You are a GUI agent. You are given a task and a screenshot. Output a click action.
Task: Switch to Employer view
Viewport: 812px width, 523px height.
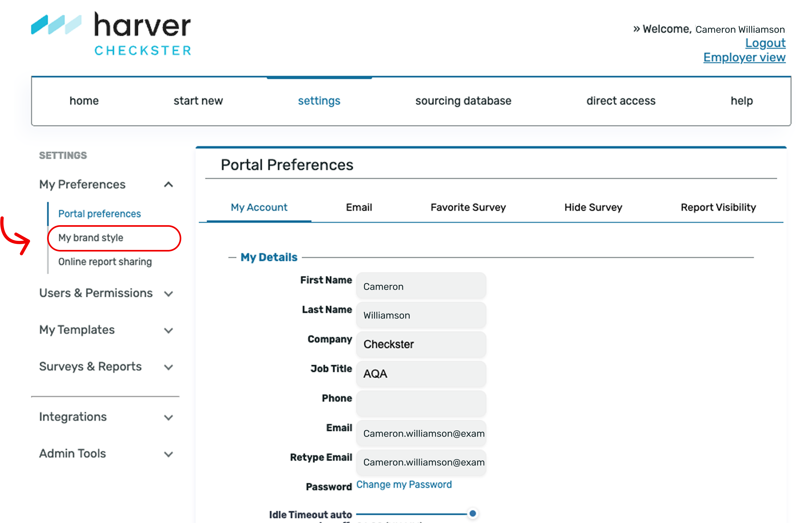[x=745, y=57]
